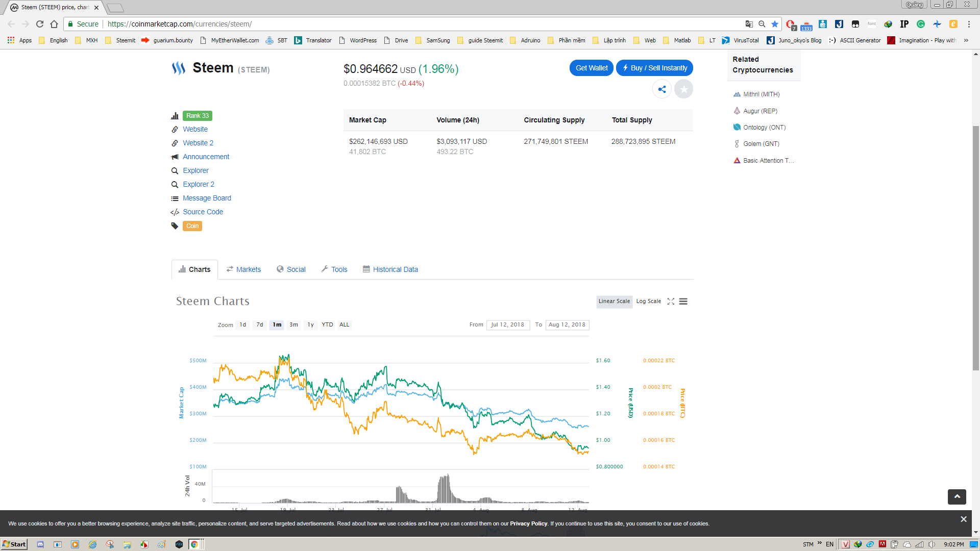Toggle chart fullscreen icon
Viewport: 980px width, 551px height.
click(x=671, y=302)
